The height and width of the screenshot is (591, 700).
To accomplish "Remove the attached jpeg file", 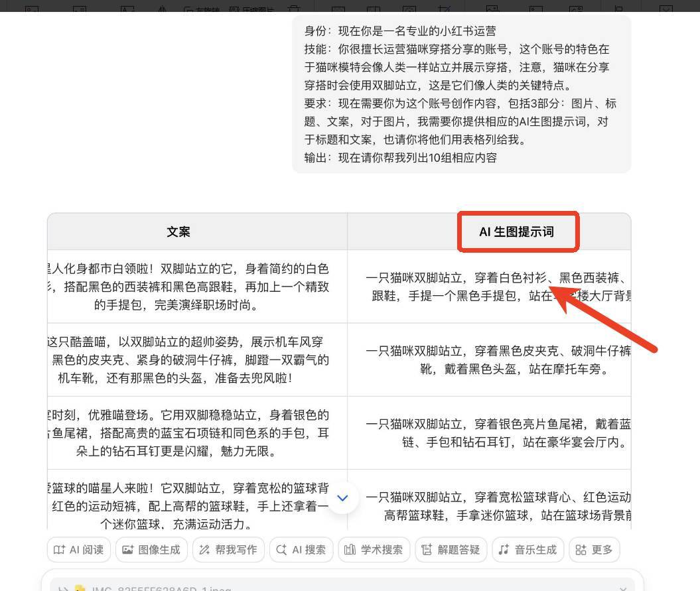I will pos(622,589).
